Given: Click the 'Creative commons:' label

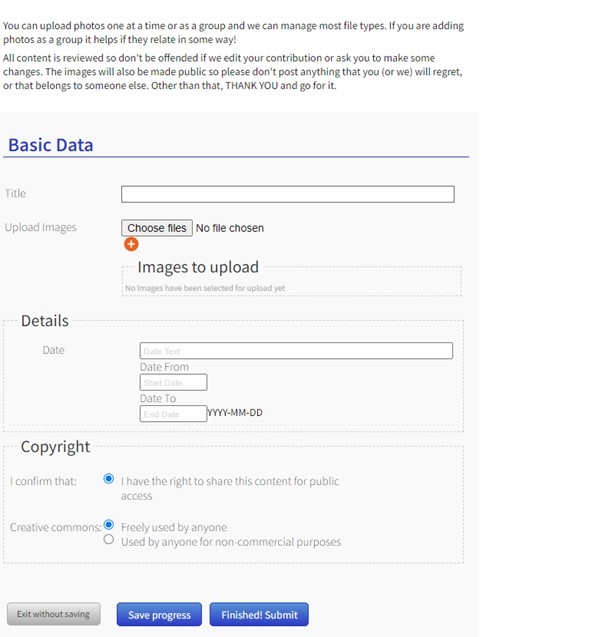Looking at the screenshot, I should point(56,527).
